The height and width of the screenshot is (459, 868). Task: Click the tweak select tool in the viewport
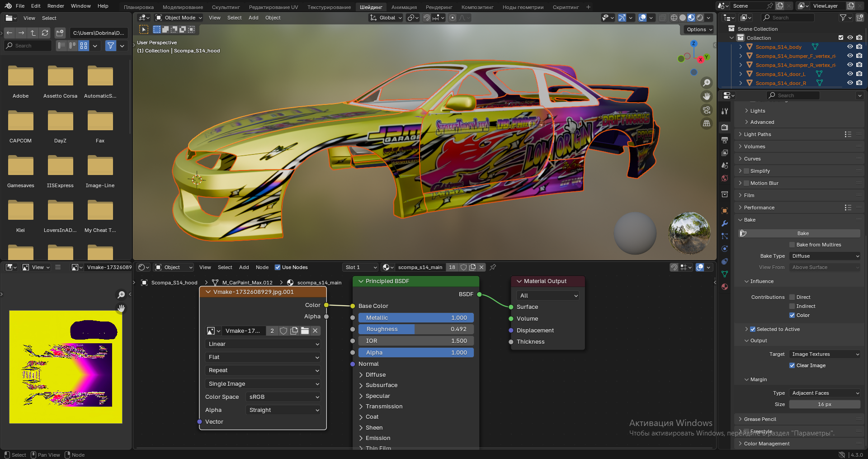click(144, 29)
